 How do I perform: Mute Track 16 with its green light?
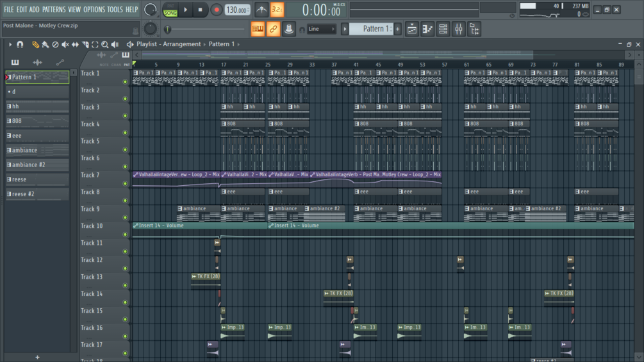pyautogui.click(x=125, y=336)
